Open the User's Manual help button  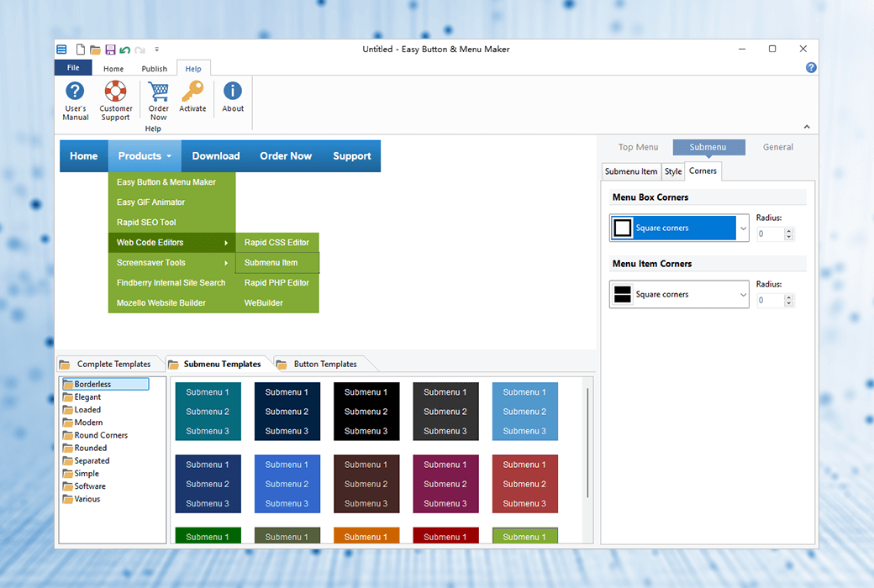click(x=76, y=101)
